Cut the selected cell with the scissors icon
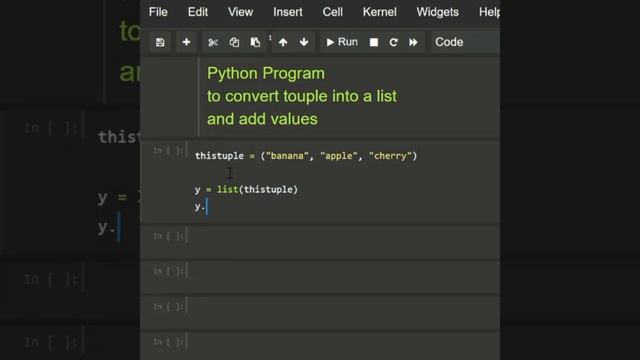Image resolution: width=640 pixels, height=360 pixels. 213,42
